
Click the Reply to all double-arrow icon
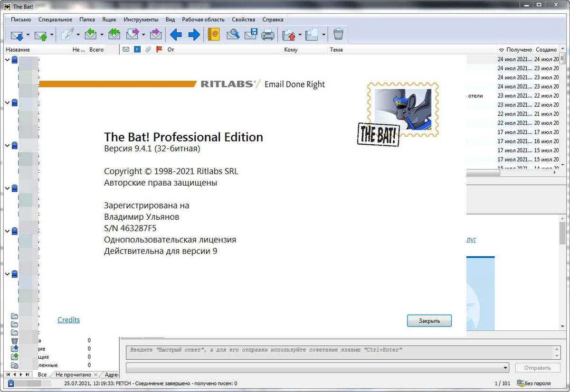(x=114, y=35)
